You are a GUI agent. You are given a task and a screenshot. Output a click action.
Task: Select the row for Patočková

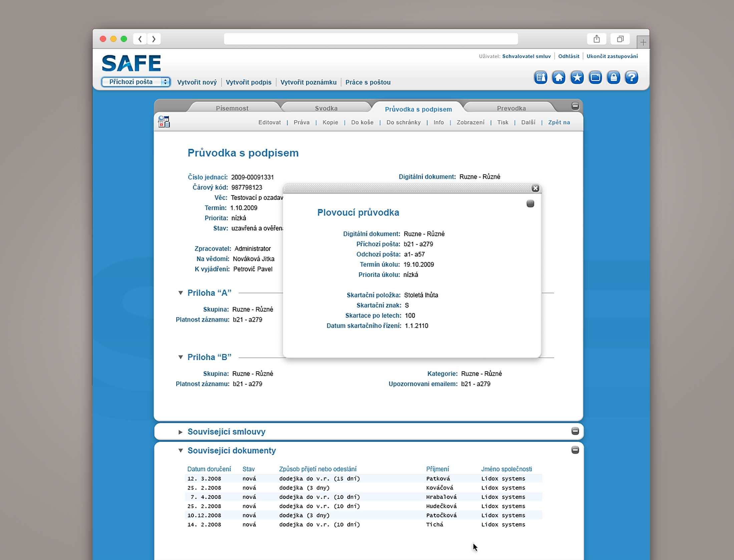click(364, 515)
